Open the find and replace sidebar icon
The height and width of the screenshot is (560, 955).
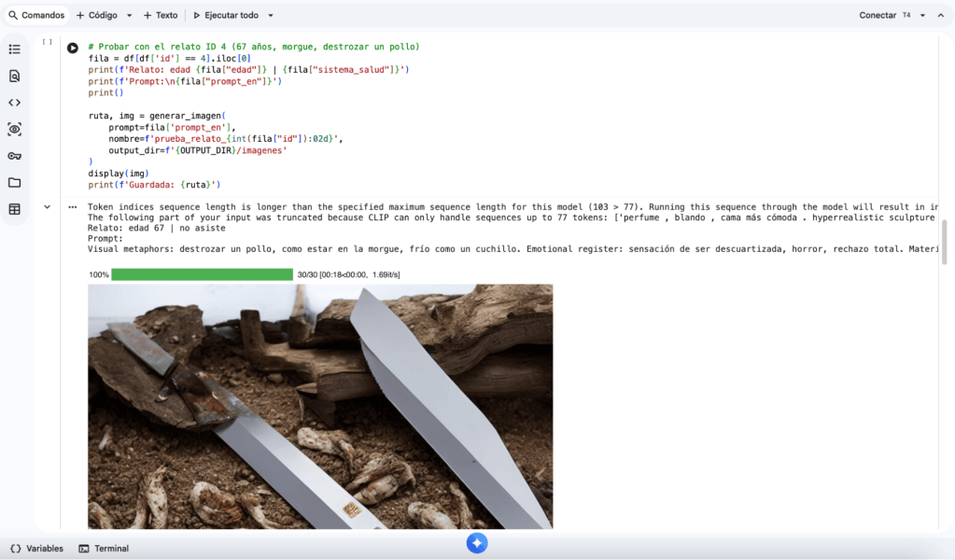pyautogui.click(x=15, y=77)
